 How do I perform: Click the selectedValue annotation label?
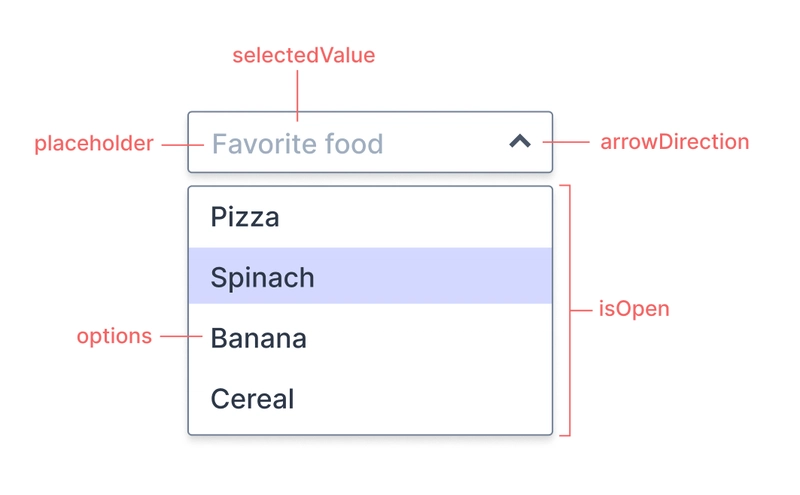pyautogui.click(x=304, y=55)
